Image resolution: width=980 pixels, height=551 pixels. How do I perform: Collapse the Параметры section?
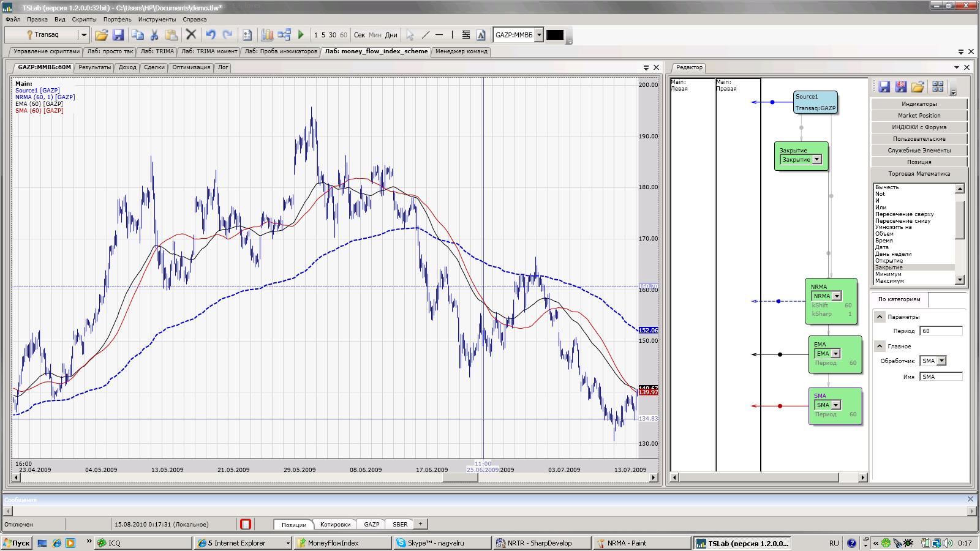click(880, 317)
